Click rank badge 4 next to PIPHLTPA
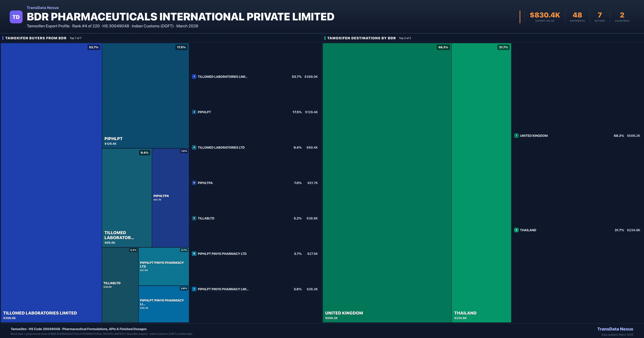Image resolution: width=644 pixels, height=338 pixels. tap(194, 183)
